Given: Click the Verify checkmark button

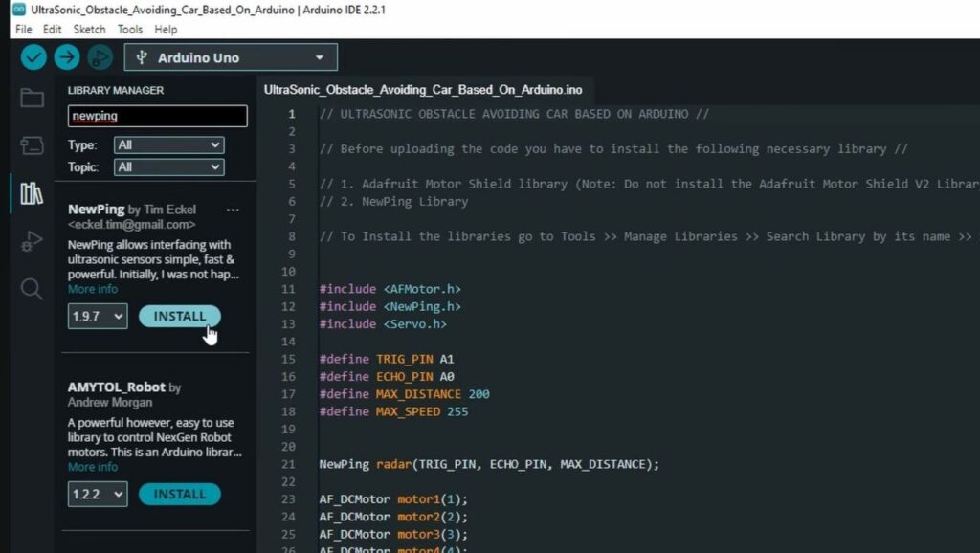Looking at the screenshot, I should [33, 57].
